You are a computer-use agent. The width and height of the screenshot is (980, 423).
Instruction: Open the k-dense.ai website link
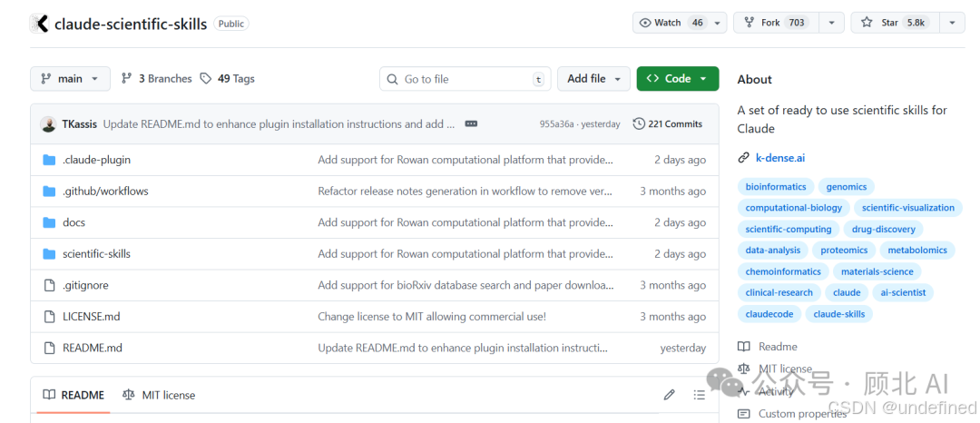(779, 158)
